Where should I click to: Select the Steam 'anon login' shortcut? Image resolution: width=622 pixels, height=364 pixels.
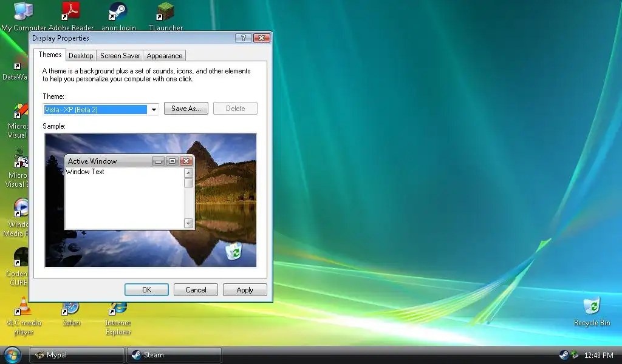pyautogui.click(x=118, y=16)
